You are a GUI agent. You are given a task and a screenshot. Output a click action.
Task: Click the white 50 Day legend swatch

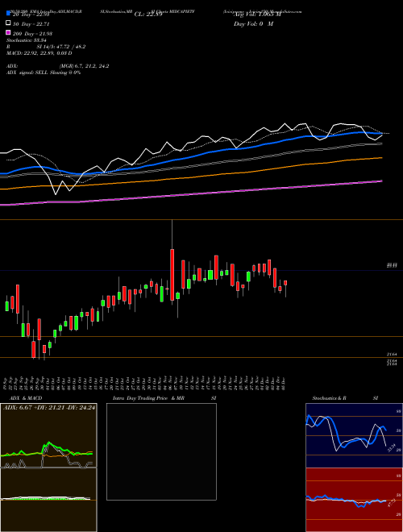point(8,23)
